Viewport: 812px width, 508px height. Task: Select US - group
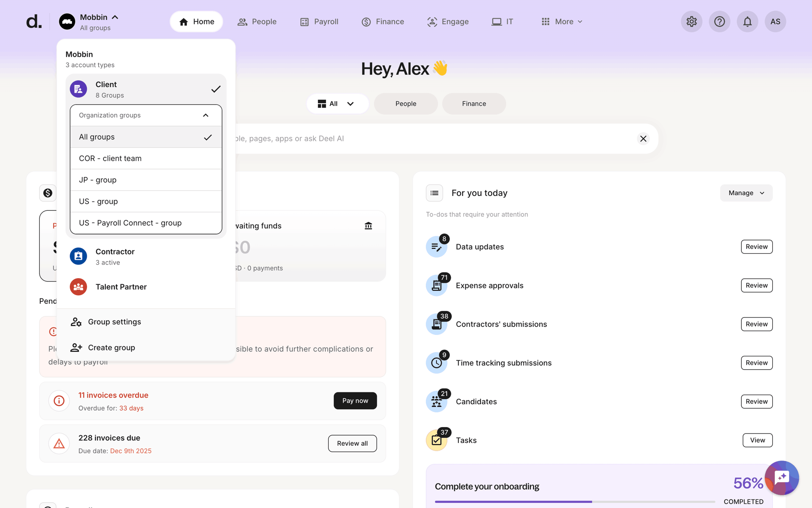(x=146, y=202)
